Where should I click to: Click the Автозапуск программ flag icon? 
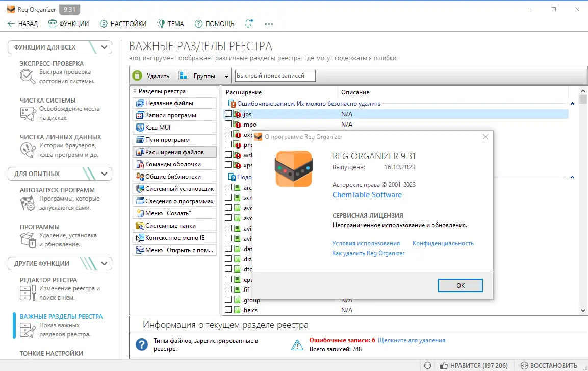pyautogui.click(x=28, y=203)
